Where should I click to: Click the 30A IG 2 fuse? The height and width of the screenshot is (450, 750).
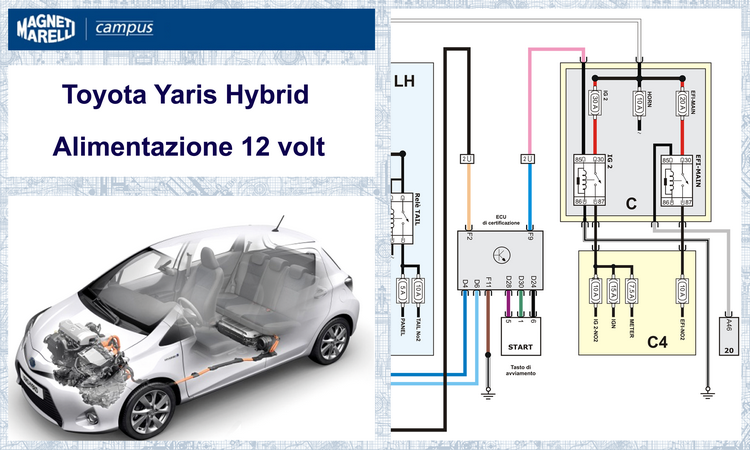[x=595, y=101]
